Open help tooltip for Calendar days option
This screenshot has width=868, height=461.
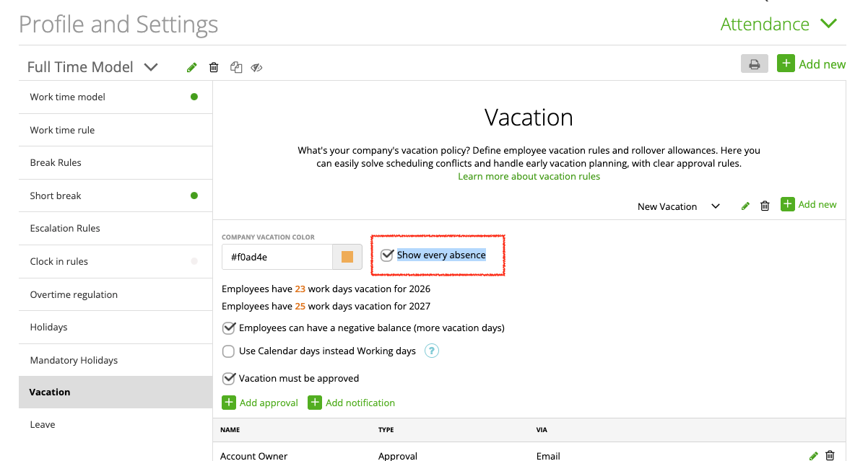(432, 351)
